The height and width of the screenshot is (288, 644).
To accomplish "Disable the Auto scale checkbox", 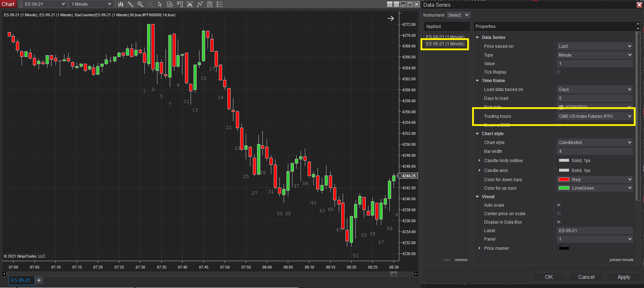I will click(559, 205).
